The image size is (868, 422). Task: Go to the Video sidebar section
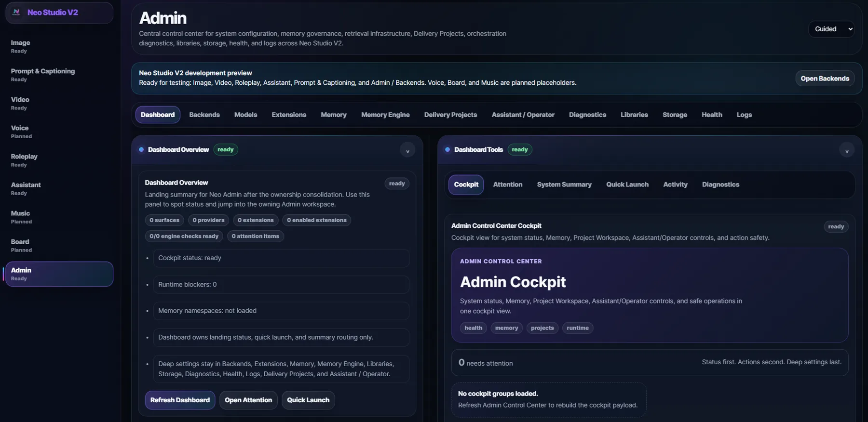point(59,103)
